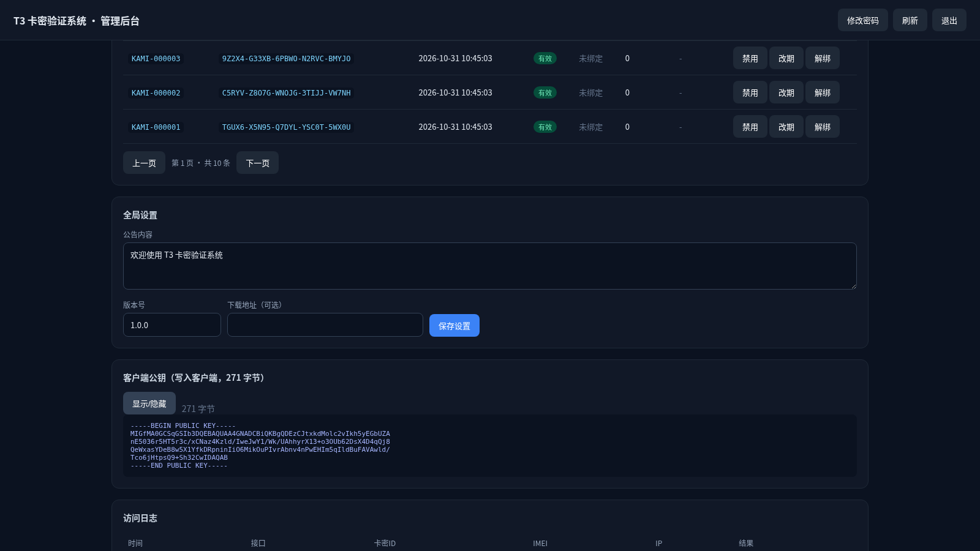Screen dimensions: 980x551
Task: Select card ID KAMI-000001
Action: point(156,127)
